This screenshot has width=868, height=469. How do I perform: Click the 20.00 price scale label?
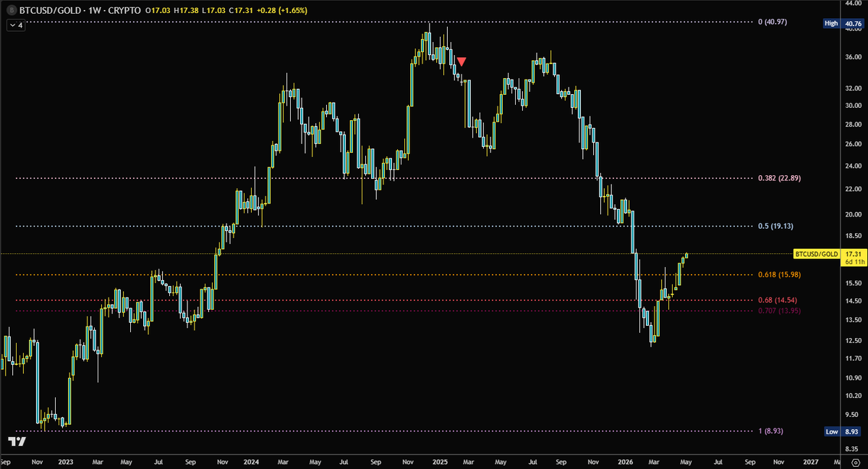point(854,214)
